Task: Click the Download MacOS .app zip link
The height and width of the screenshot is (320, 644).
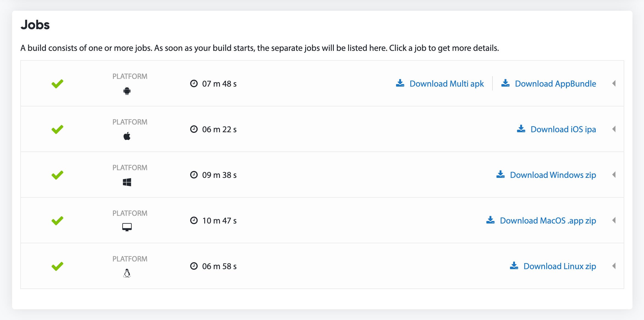Action: pos(548,220)
